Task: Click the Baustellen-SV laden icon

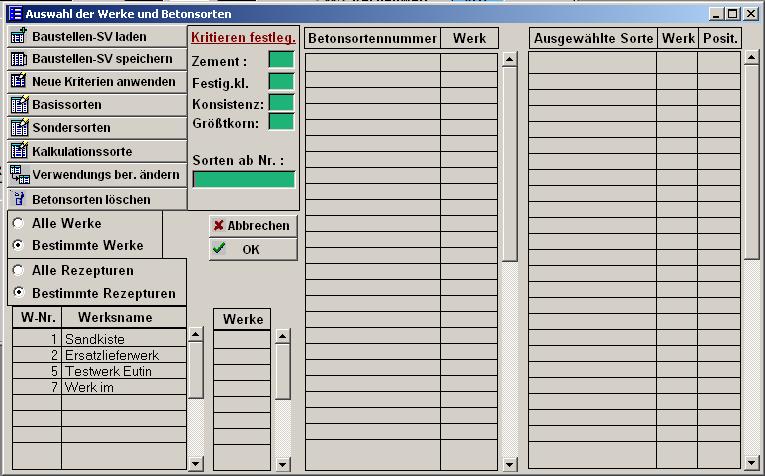Action: pos(19,36)
